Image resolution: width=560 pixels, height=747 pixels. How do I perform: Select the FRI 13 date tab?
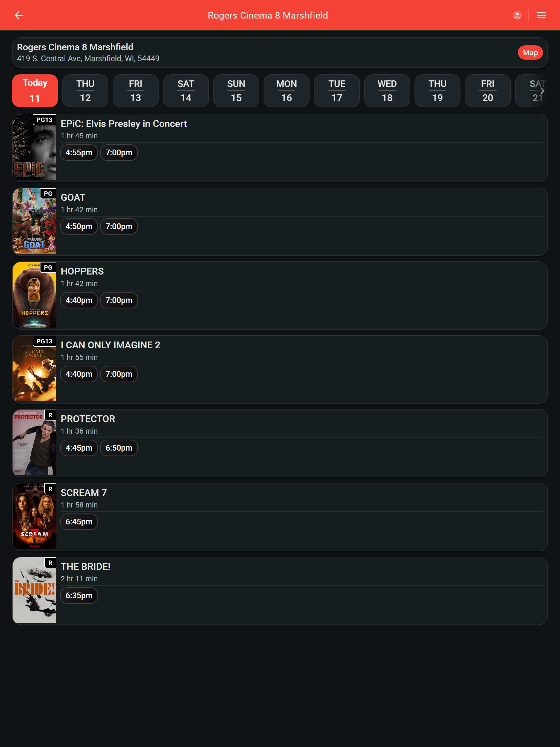(x=135, y=91)
